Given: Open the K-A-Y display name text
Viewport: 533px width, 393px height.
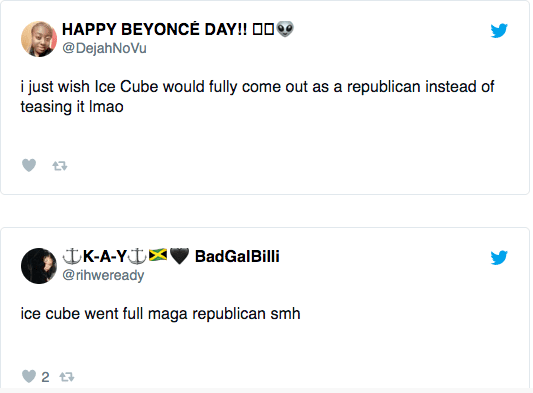Looking at the screenshot, I should 105,256.
